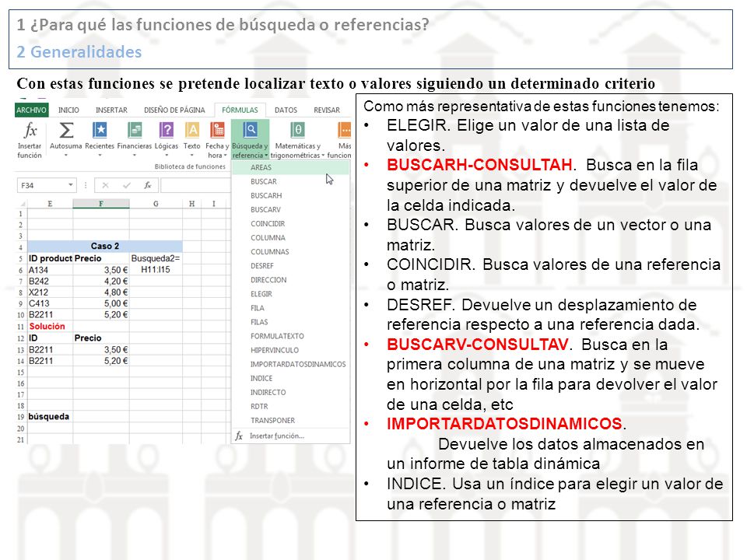Select the búsqueda cell in row 19
The image size is (747, 560).
[x=50, y=417]
